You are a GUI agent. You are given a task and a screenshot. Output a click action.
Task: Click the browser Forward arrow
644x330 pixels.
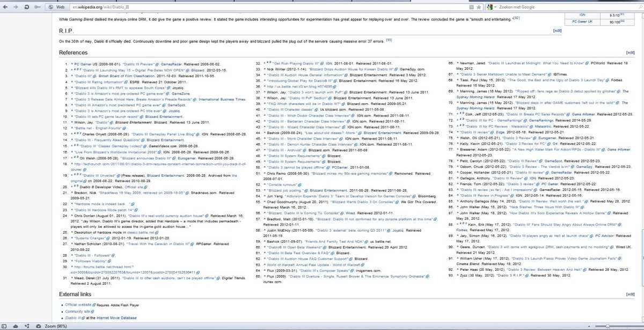(x=16, y=7)
